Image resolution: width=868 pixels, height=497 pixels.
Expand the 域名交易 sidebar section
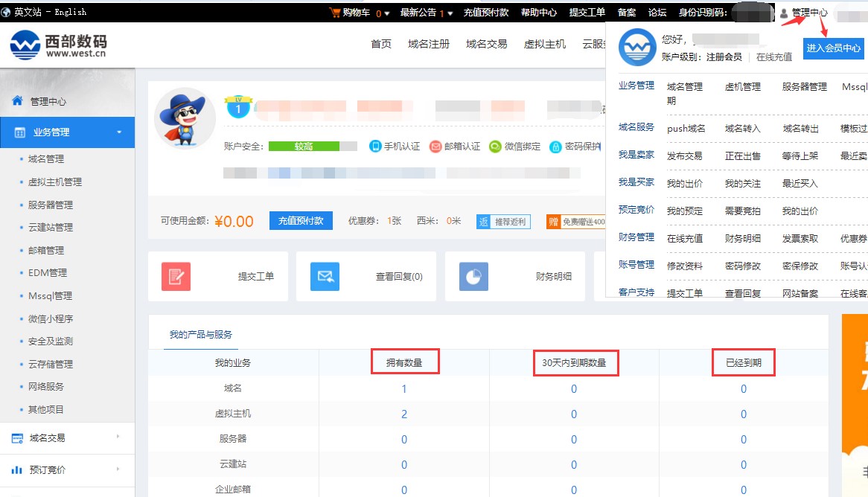(118, 437)
